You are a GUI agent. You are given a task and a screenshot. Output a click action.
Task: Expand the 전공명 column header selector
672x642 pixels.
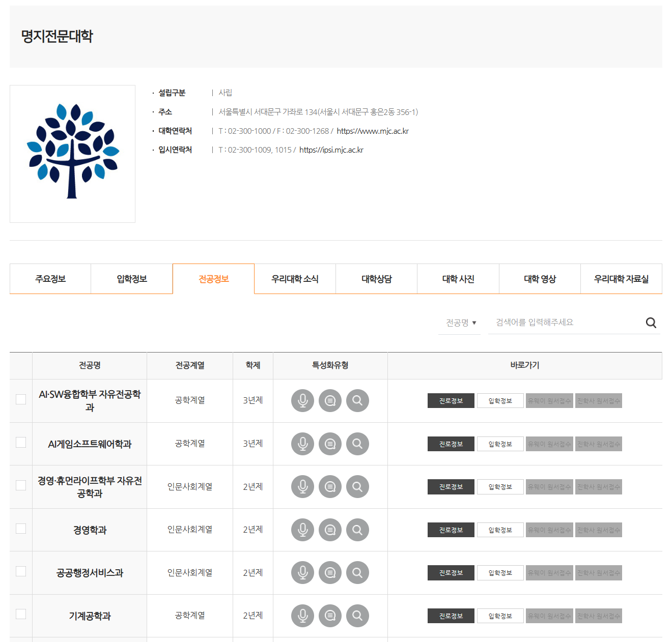click(x=459, y=322)
